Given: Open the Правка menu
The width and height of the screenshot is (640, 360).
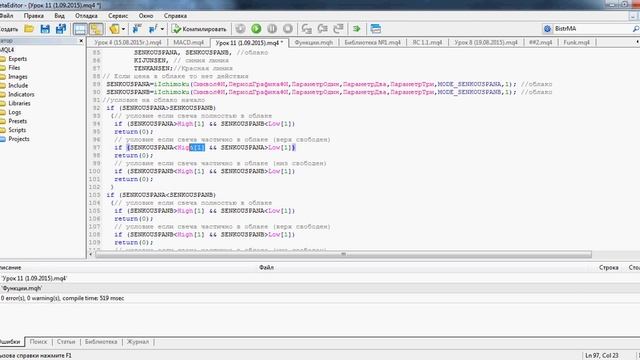Looking at the screenshot, I should pyautogui.click(x=33, y=16).
